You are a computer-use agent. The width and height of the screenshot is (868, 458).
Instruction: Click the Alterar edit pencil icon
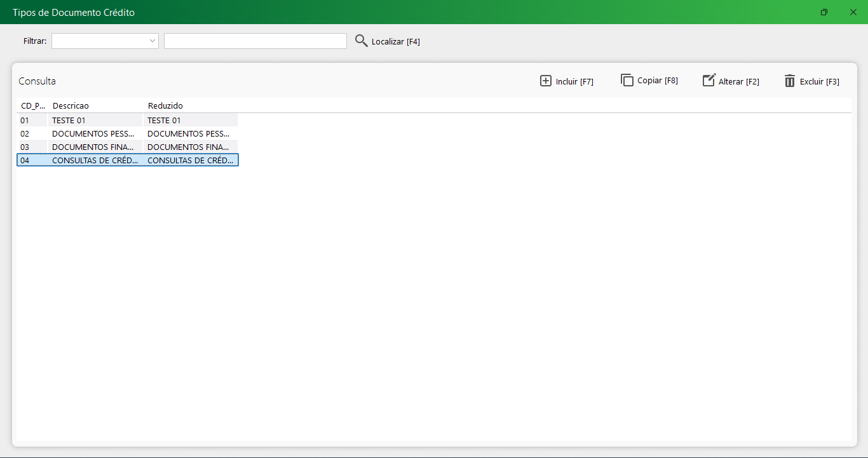coord(709,80)
